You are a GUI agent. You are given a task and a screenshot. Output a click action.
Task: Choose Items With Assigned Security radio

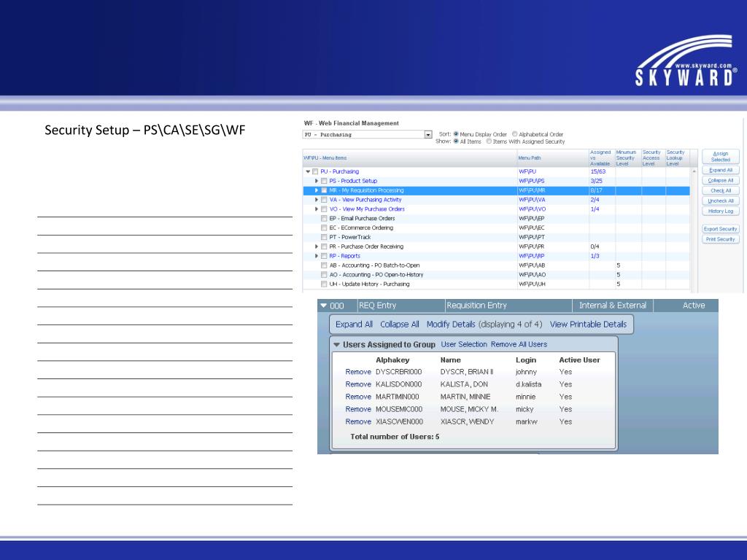coord(489,141)
